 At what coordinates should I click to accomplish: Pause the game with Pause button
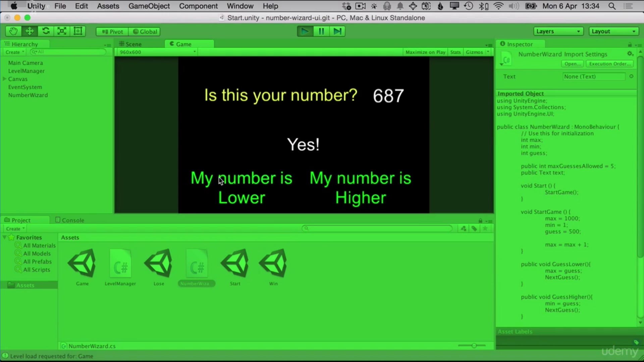point(321,31)
